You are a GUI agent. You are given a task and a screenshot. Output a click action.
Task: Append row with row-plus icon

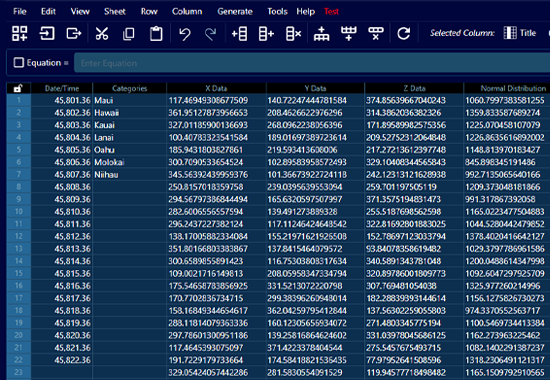(x=266, y=34)
